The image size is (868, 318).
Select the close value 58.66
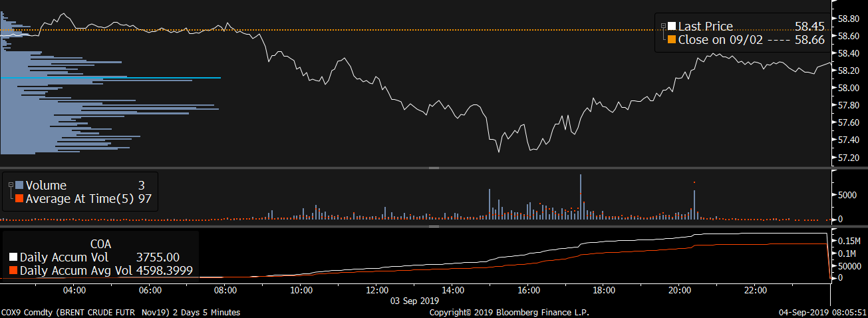(809, 40)
